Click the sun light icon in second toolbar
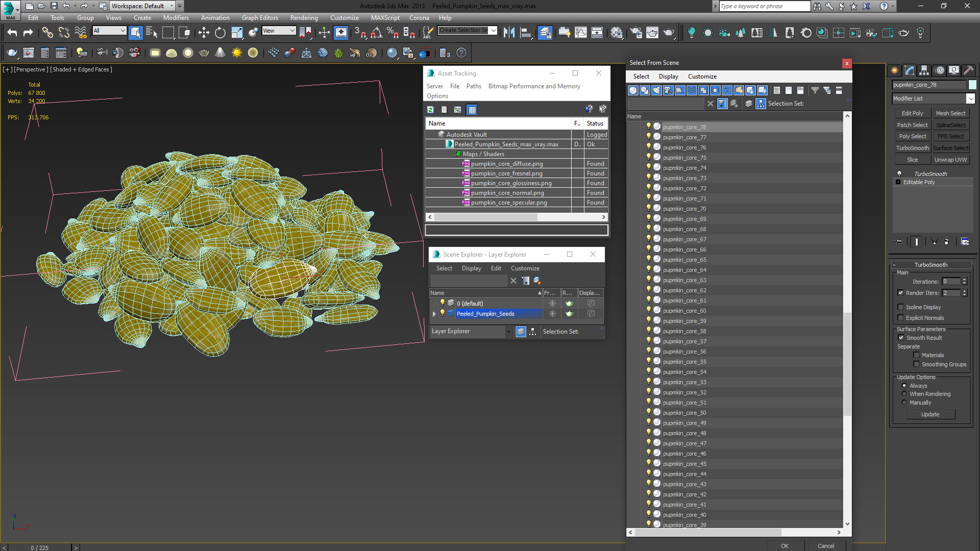Viewport: 980px width, 551px height. pos(237,53)
